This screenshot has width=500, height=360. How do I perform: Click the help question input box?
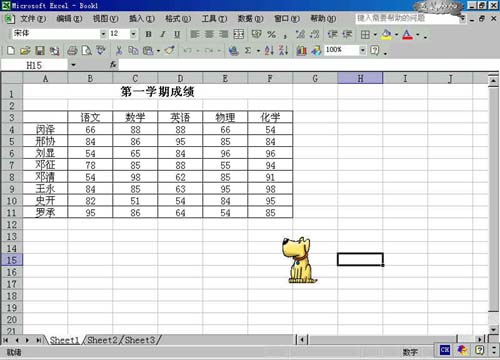pyautogui.click(x=407, y=18)
